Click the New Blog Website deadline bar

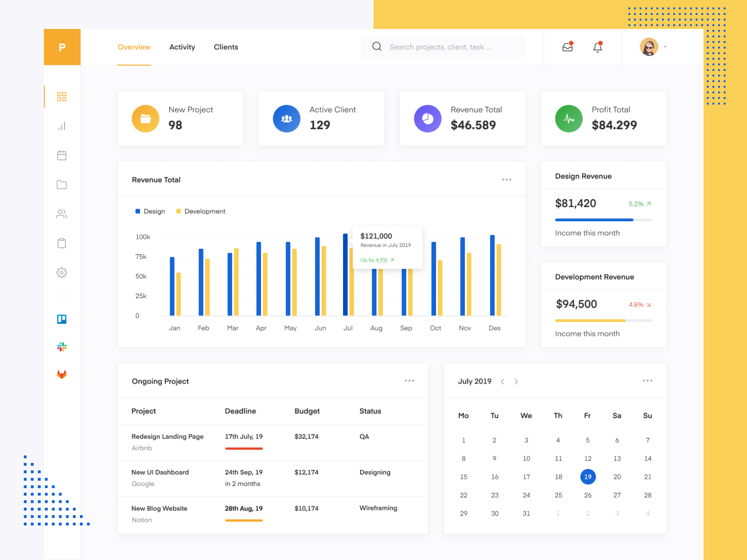(244, 520)
